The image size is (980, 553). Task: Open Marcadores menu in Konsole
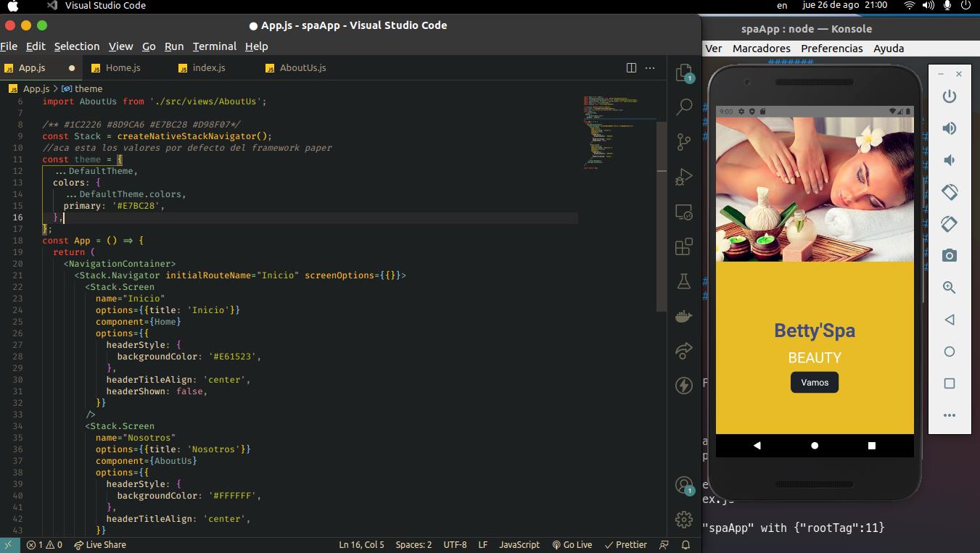pyautogui.click(x=762, y=48)
